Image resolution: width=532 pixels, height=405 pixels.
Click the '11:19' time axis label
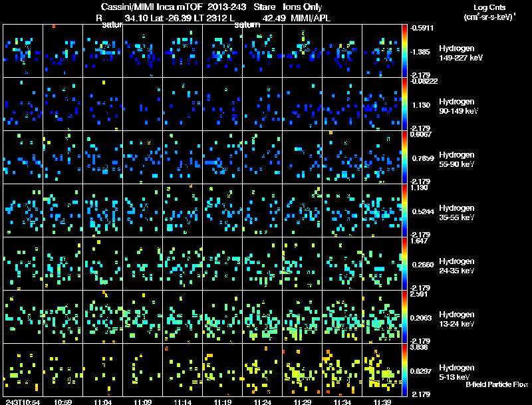(x=223, y=402)
